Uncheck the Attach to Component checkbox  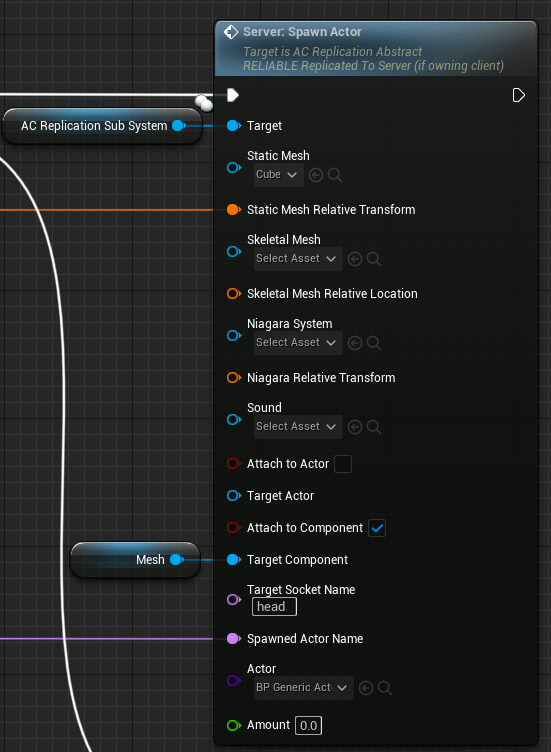[x=377, y=528]
